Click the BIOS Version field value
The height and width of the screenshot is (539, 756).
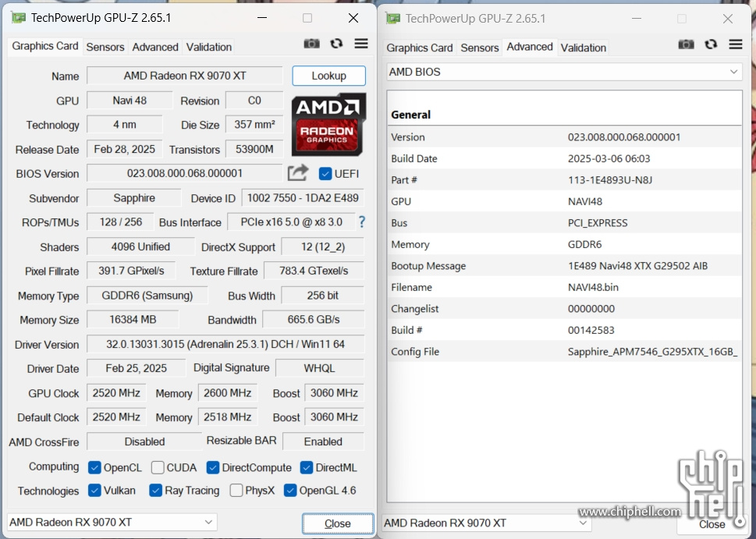[x=185, y=173]
